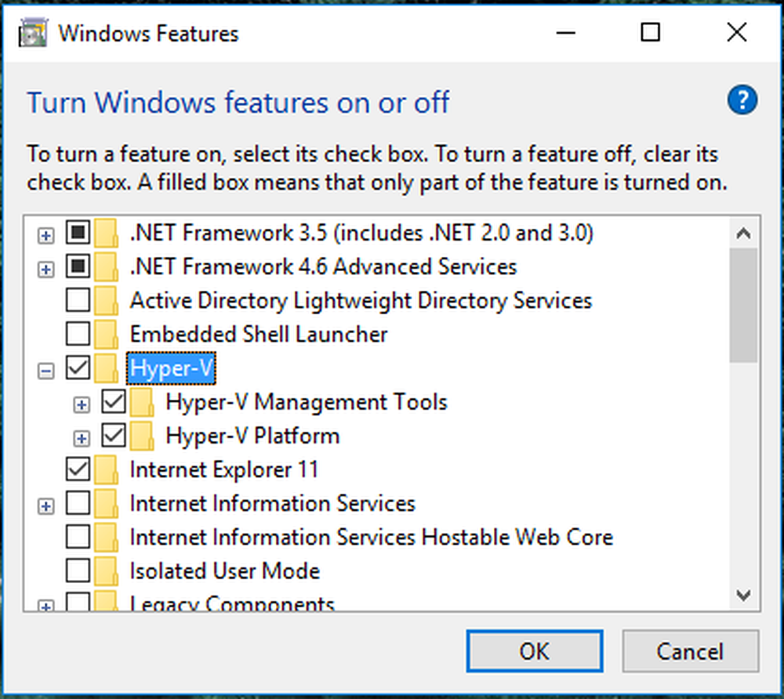This screenshot has height=699, width=784.
Task: Toggle the .NET Framework 3.5 checkbox
Action: pos(78,232)
